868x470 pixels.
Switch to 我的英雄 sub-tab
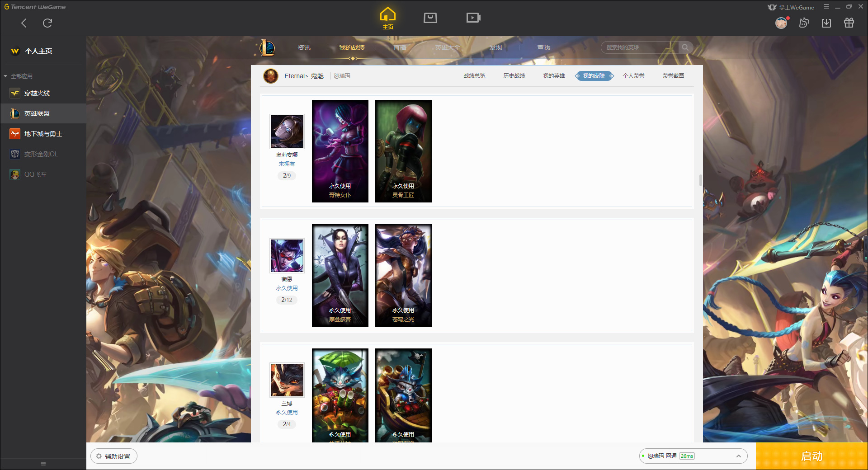pos(554,76)
